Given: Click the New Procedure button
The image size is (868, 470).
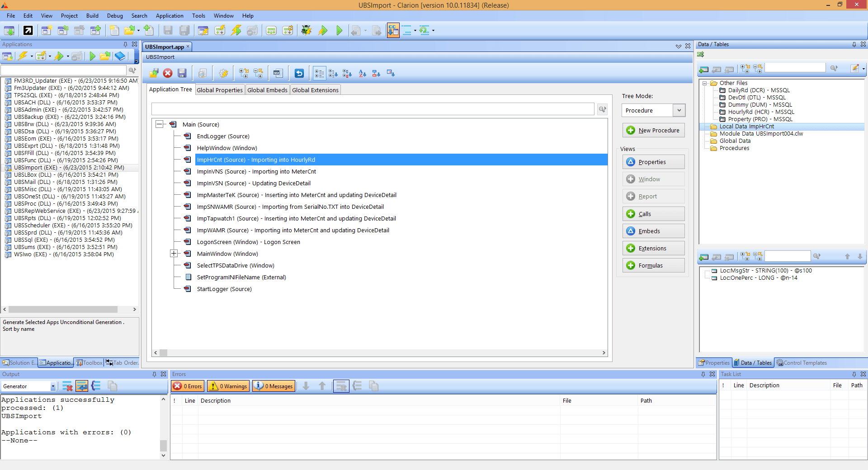Looking at the screenshot, I should coord(653,130).
